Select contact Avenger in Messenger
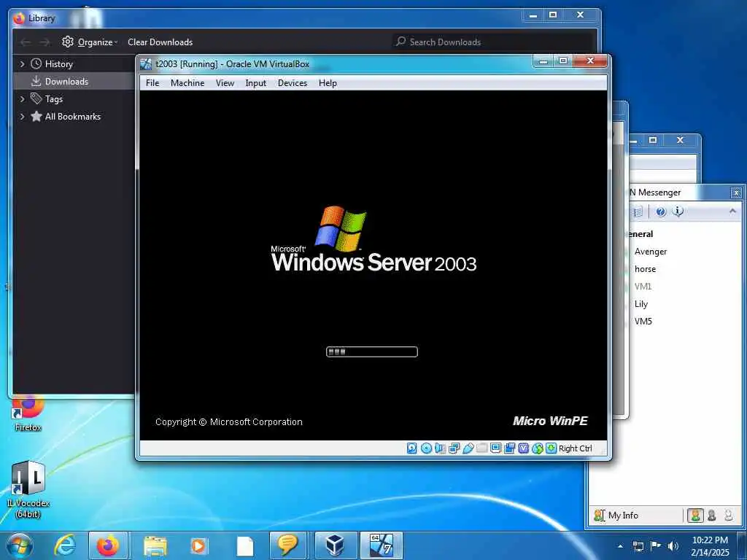 point(650,252)
